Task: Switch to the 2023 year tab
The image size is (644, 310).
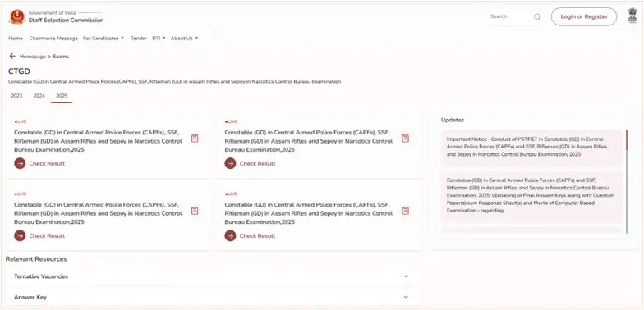Action: pyautogui.click(x=16, y=95)
